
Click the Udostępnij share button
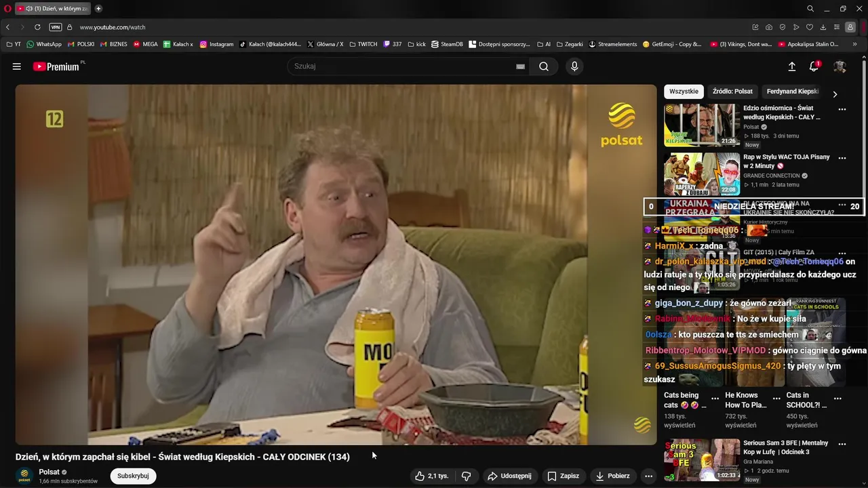509,476
